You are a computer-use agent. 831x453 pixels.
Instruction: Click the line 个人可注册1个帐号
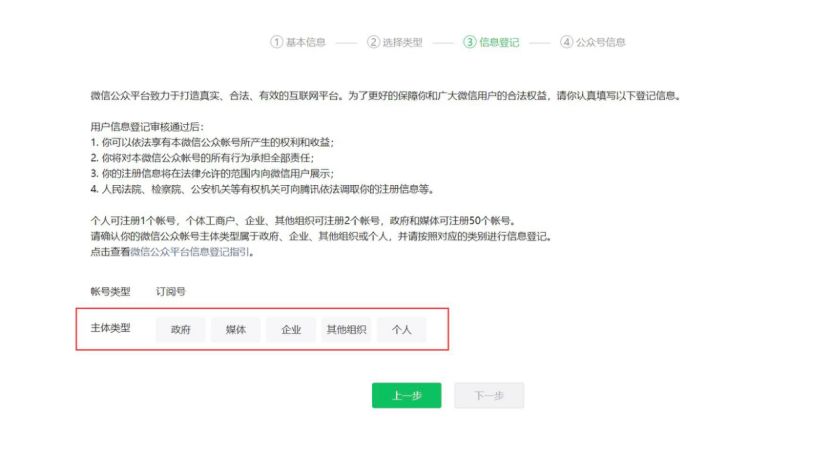point(303,220)
